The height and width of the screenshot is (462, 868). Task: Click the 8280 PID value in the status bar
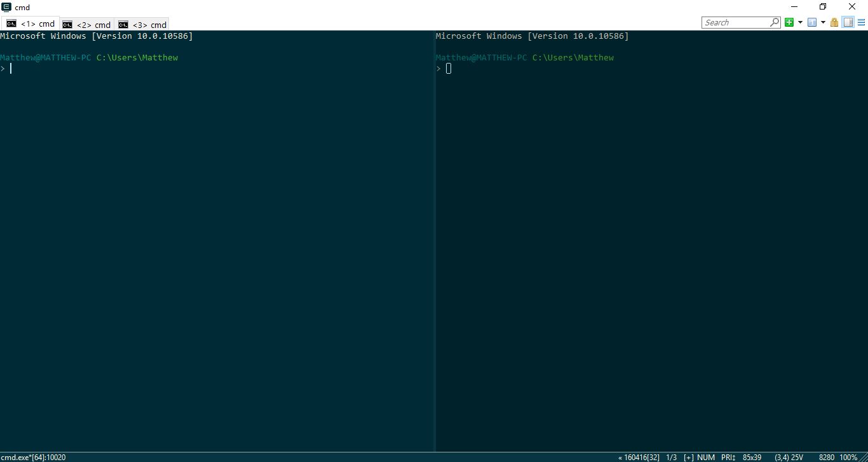(827, 458)
